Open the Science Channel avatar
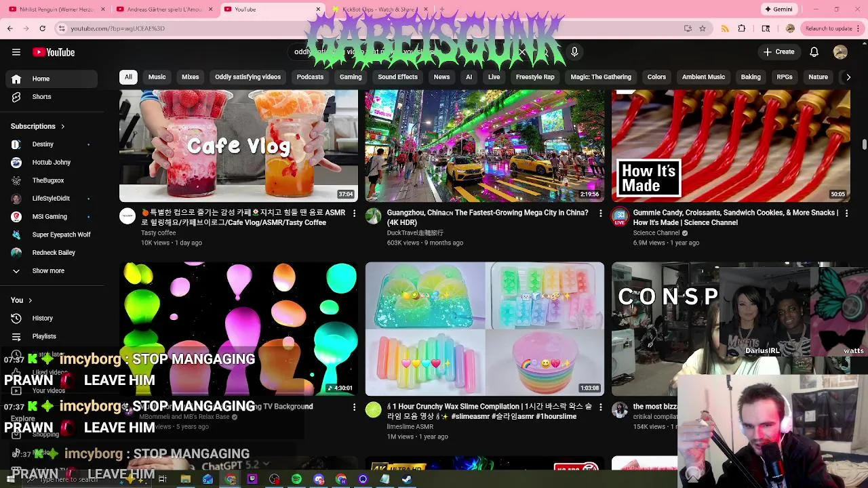Viewport: 868px width, 488px height. [x=620, y=216]
